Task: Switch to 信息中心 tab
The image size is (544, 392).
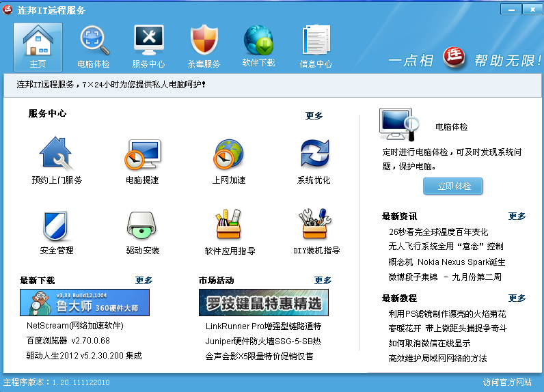Action: pos(316,46)
